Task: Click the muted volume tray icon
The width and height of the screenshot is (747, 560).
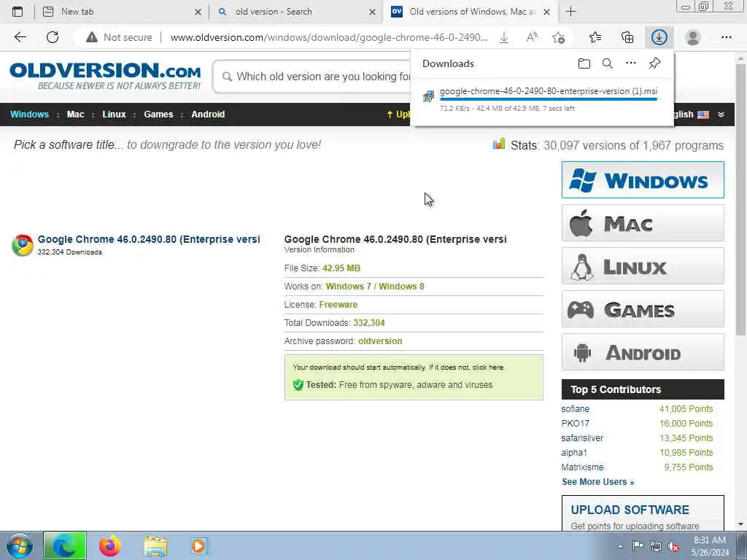Action: pos(673,547)
